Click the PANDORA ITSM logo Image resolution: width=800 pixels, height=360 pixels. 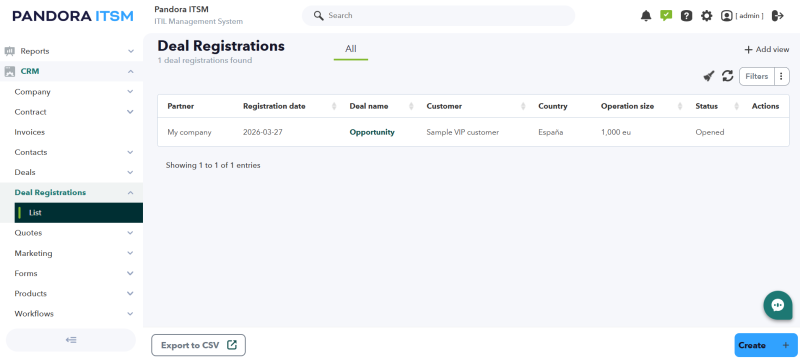pos(73,16)
